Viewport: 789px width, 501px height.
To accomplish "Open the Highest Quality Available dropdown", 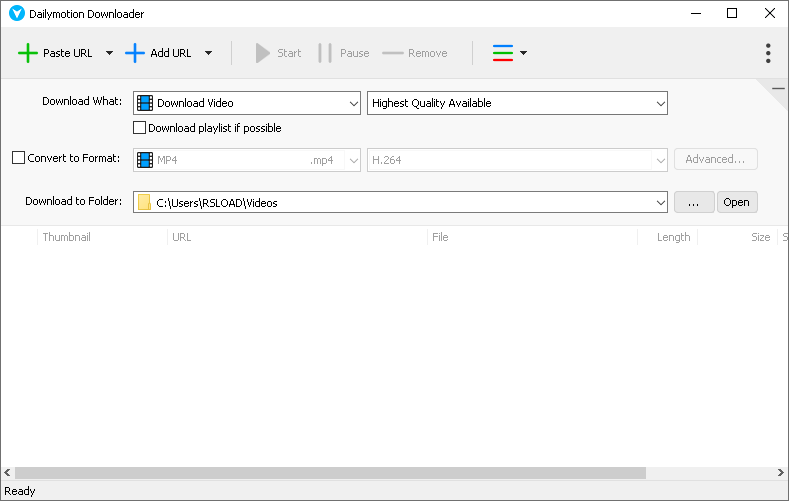I will coord(517,103).
